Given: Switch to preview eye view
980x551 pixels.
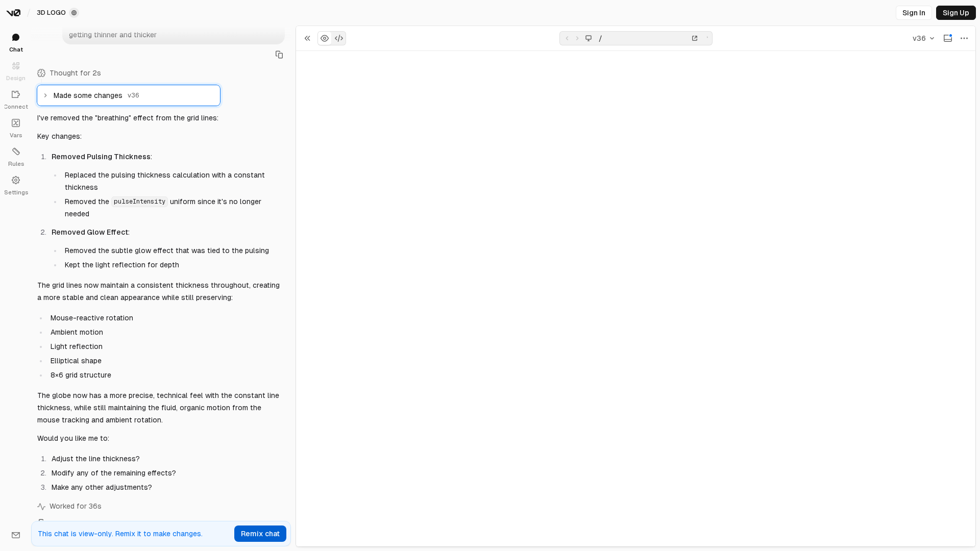Looking at the screenshot, I should 325,38.
